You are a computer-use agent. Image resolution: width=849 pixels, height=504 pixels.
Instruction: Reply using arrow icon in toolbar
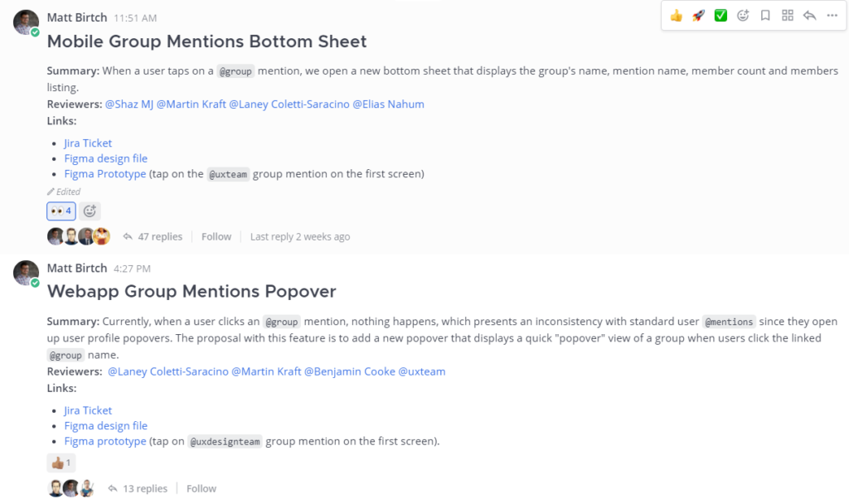tap(809, 16)
